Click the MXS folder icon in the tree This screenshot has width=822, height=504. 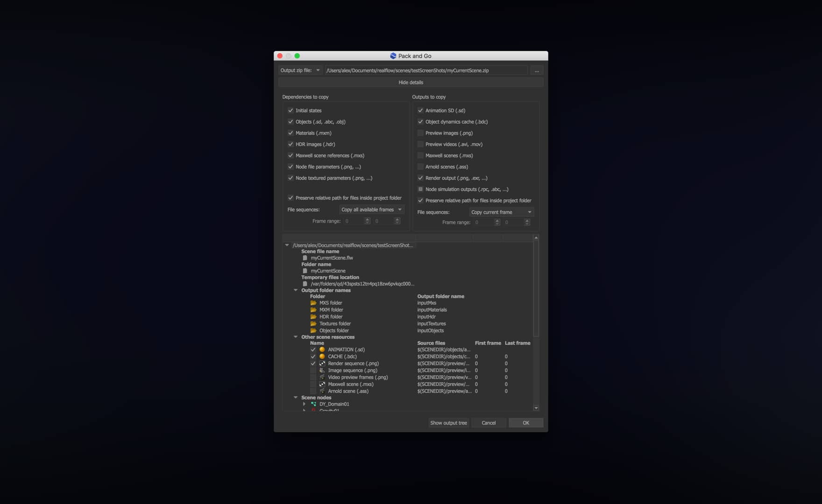pos(314,302)
